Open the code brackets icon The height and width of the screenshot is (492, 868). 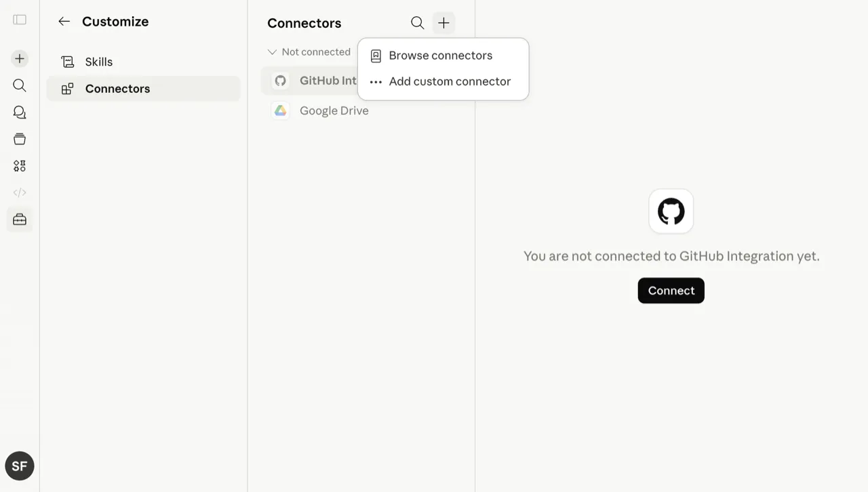(20, 192)
